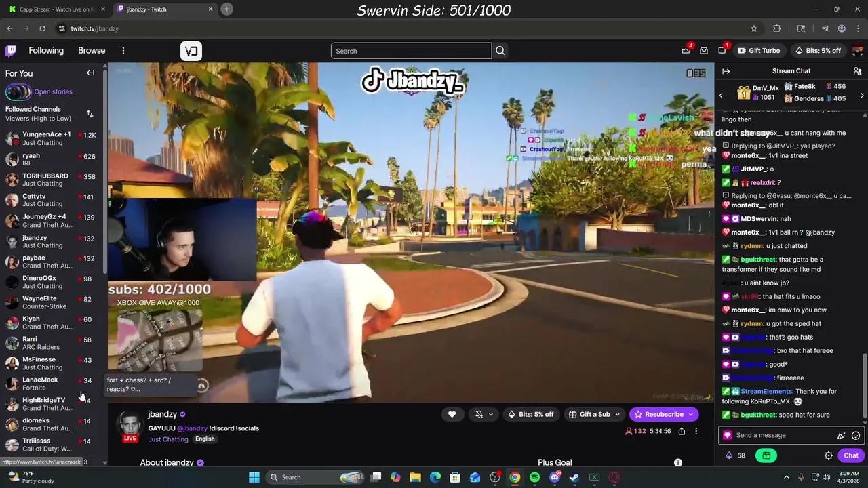Click the Gift Turbo button
Viewport: 868px width, 488px height.
(759, 51)
